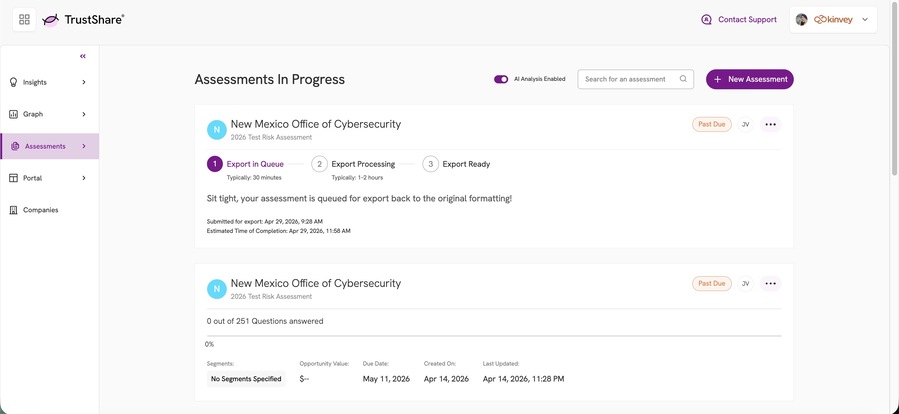Click the Search for an assessment field
This screenshot has height=414, width=899.
(635, 79)
